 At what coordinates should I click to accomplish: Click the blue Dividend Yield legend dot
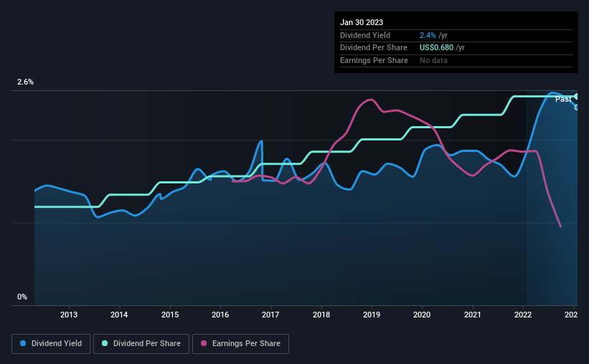[x=23, y=343]
